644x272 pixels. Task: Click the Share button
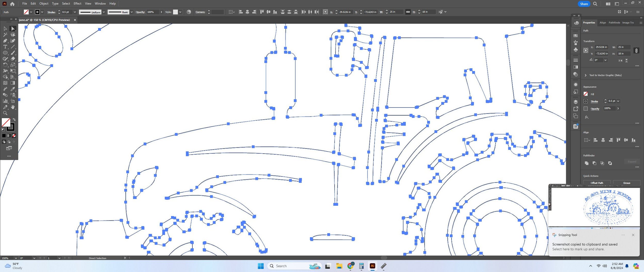click(x=584, y=4)
